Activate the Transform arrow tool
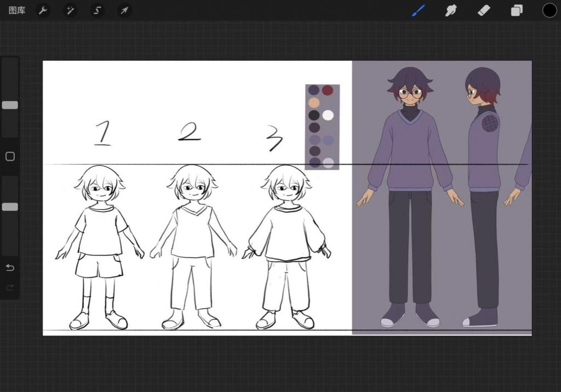This screenshot has width=561, height=392. tap(124, 10)
